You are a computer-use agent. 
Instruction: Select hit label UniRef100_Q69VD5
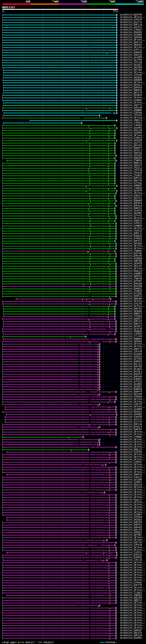(131, 263)
